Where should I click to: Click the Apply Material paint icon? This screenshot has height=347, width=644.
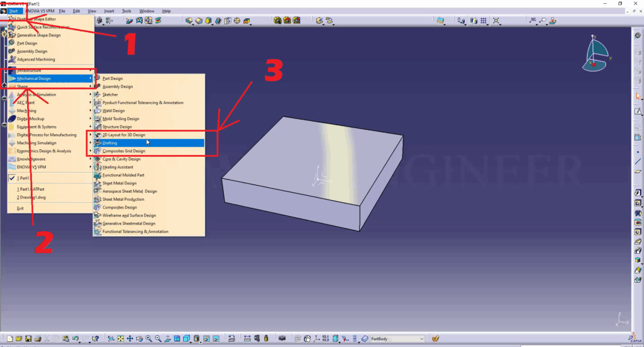[436, 339]
